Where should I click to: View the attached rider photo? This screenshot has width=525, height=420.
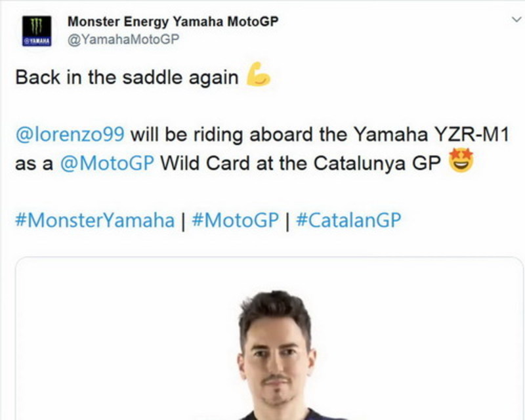click(269, 338)
